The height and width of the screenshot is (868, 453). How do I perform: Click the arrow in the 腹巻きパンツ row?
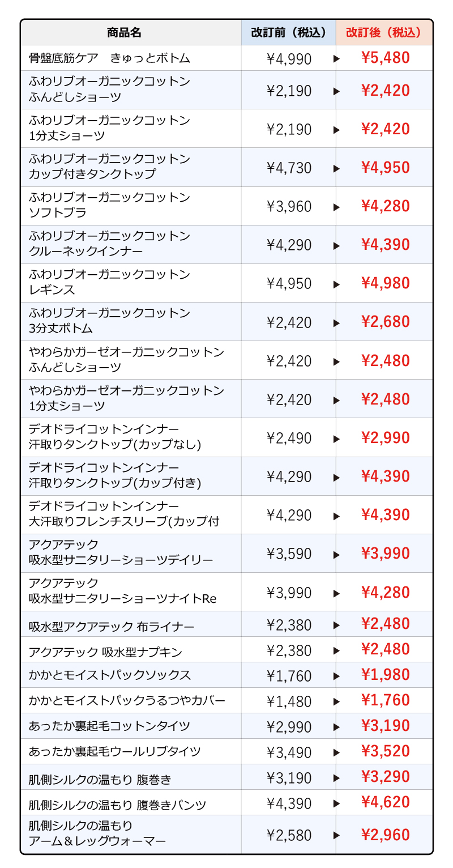336,803
